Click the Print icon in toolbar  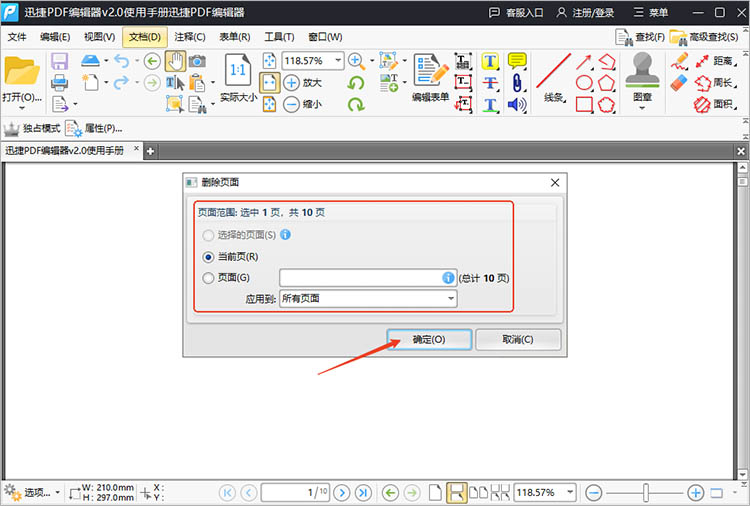point(59,83)
